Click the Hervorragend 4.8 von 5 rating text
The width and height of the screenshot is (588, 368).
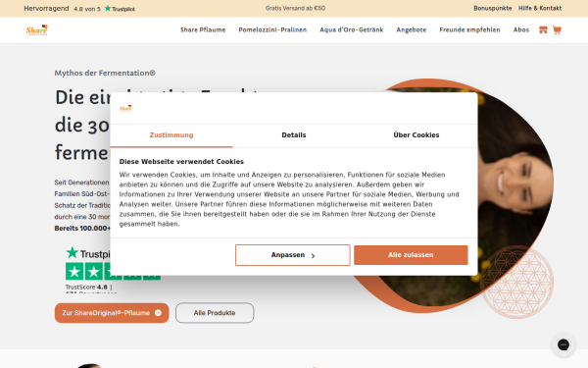(x=63, y=8)
